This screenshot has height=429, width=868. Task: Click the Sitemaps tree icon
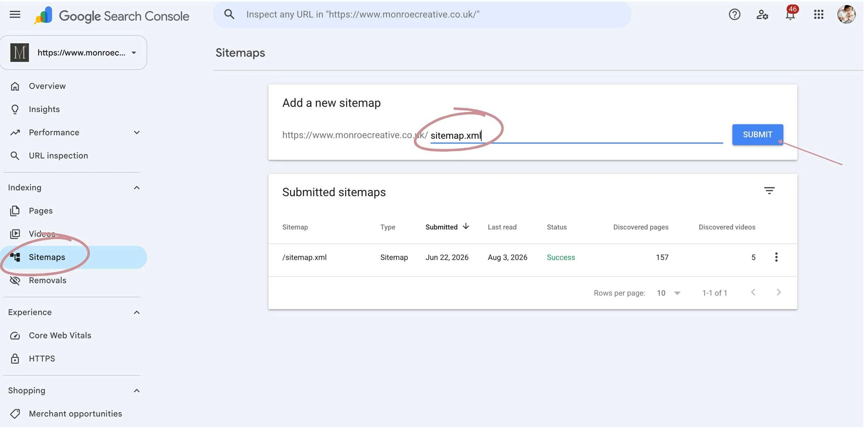[15, 257]
